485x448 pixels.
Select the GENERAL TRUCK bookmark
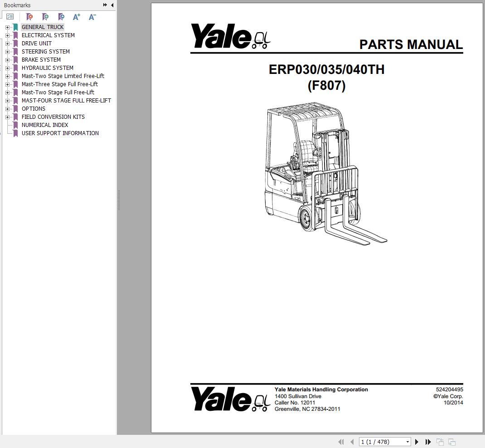click(x=42, y=27)
